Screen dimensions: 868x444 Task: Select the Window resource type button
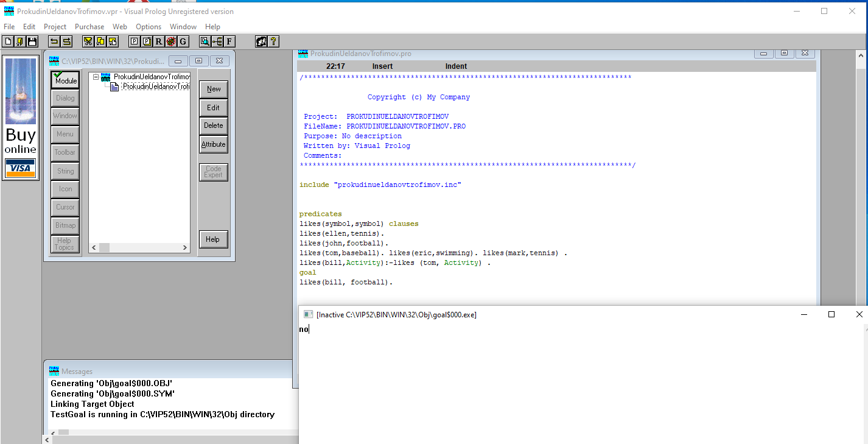point(65,116)
